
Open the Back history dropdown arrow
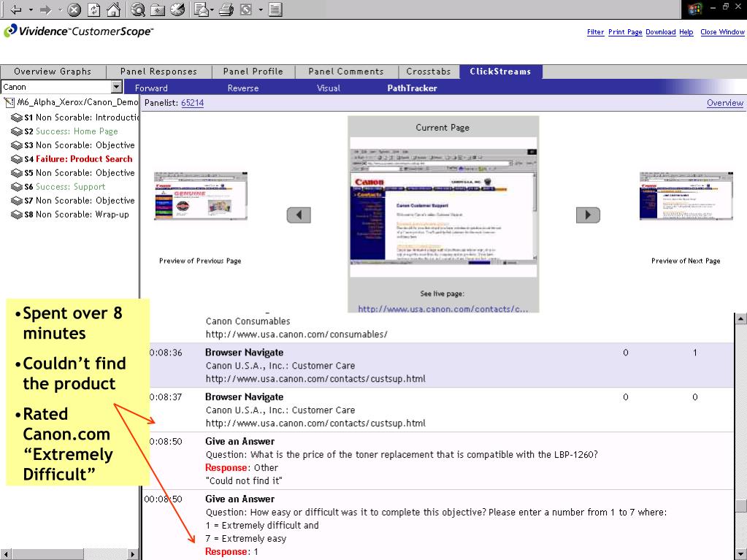coord(31,9)
